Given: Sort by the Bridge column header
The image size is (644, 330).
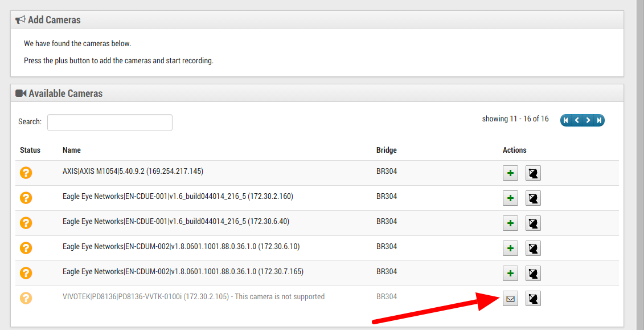Looking at the screenshot, I should click(x=387, y=150).
